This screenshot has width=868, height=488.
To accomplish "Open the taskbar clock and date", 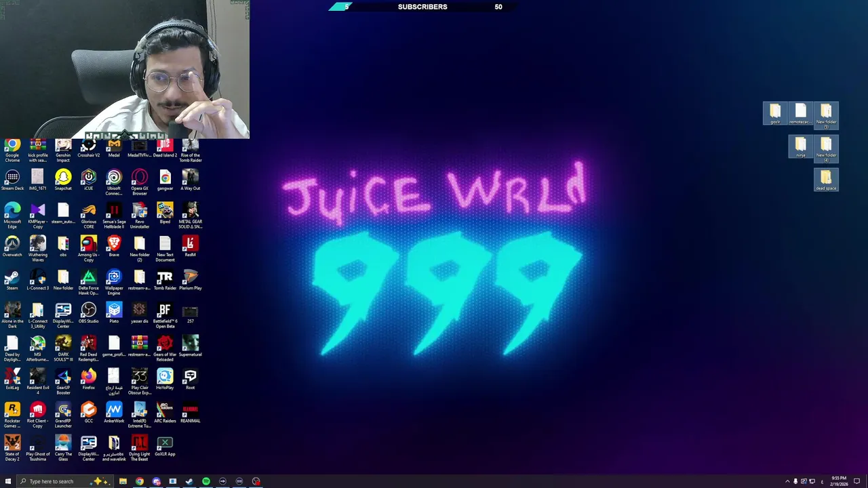I will click(x=839, y=481).
